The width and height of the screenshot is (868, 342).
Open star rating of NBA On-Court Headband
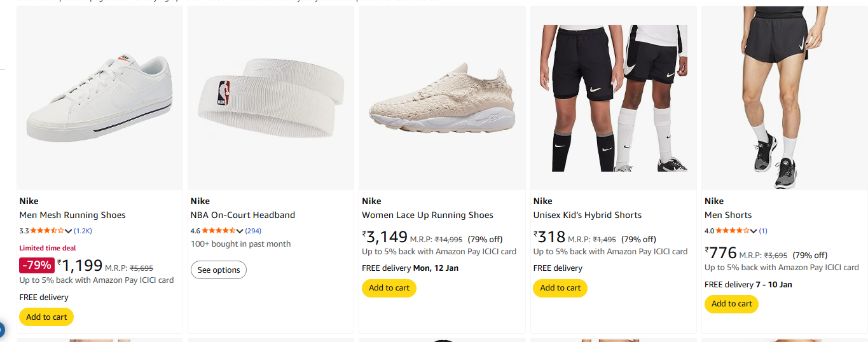tap(219, 231)
